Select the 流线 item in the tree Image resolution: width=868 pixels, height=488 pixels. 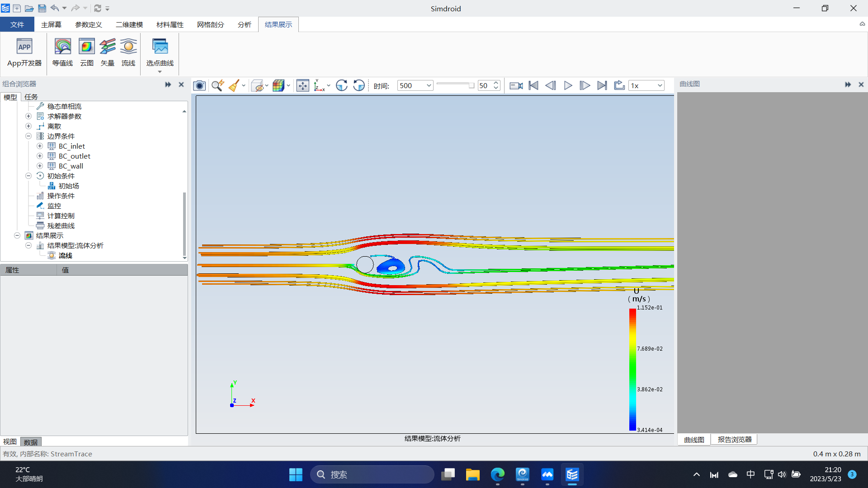pyautogui.click(x=66, y=255)
